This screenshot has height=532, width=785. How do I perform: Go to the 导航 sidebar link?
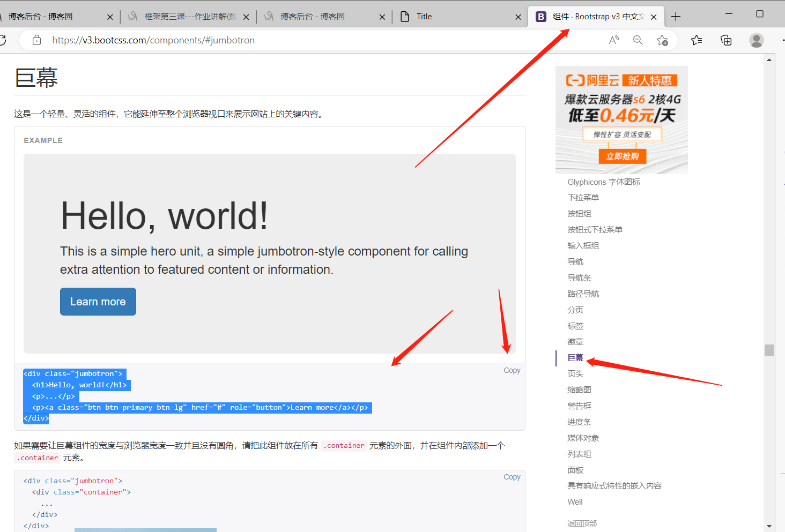click(575, 262)
